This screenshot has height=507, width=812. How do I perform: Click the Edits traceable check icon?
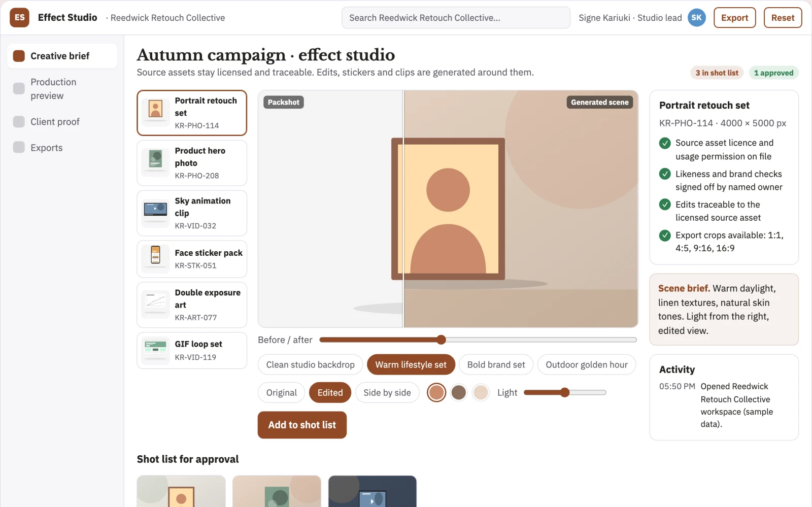[x=665, y=205]
